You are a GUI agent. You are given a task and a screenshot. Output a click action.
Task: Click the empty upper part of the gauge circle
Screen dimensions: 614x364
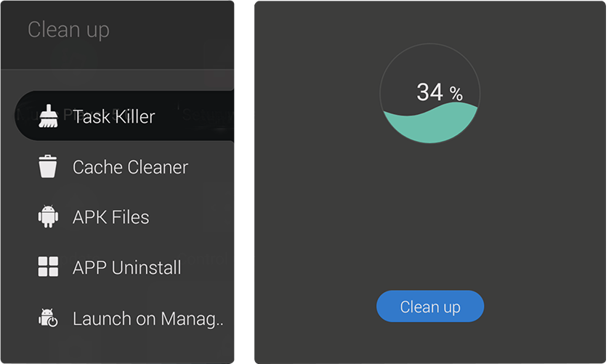pyautogui.click(x=430, y=62)
